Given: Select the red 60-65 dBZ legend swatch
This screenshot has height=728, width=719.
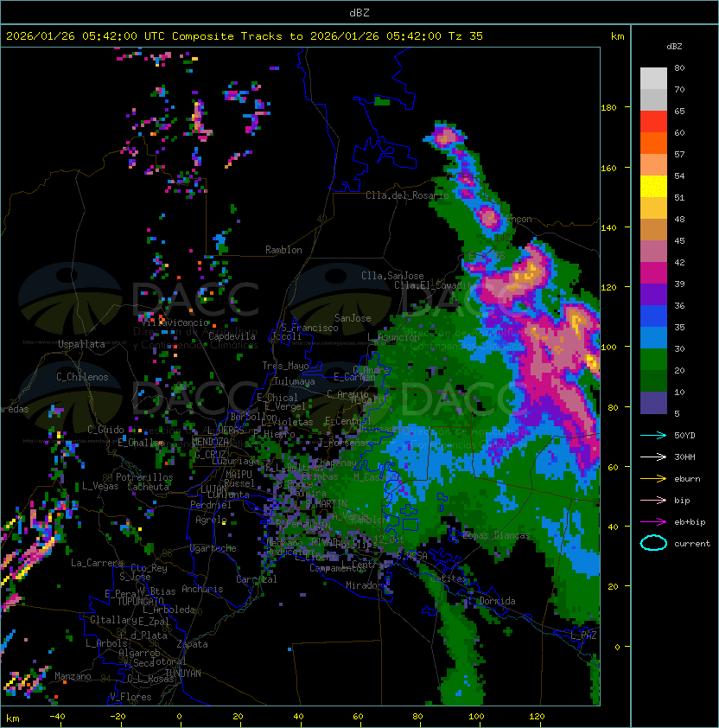Looking at the screenshot, I should click(x=653, y=122).
